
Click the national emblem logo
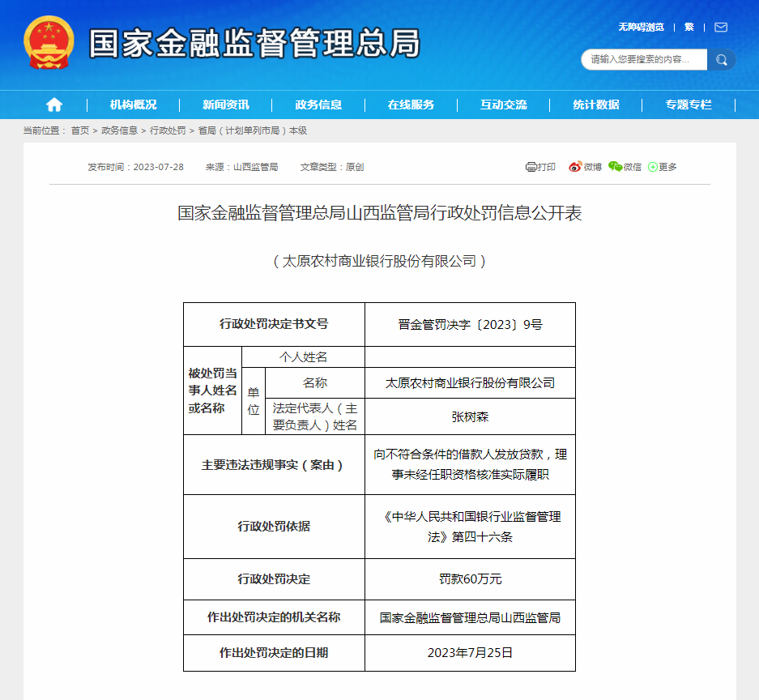49,43
